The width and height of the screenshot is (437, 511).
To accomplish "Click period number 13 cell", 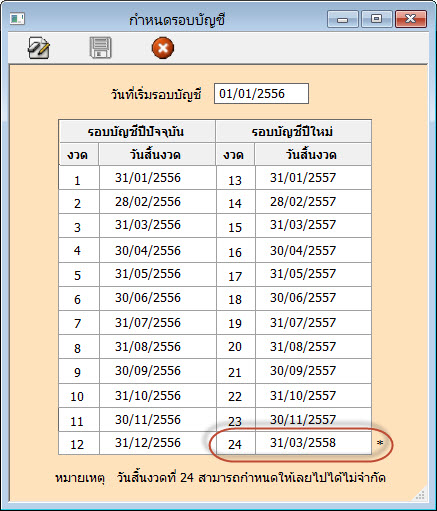I will 236,178.
